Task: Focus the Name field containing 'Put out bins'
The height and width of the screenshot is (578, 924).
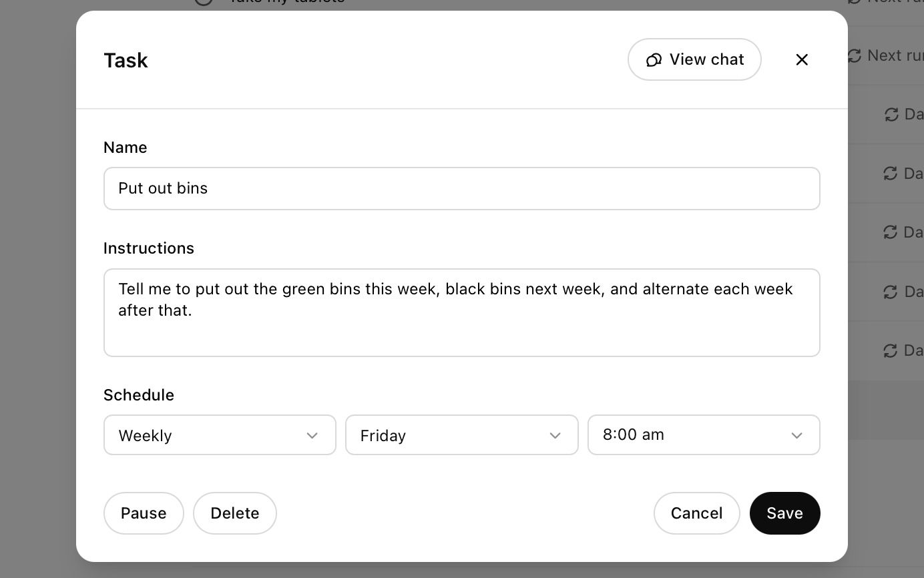Action: tap(461, 188)
